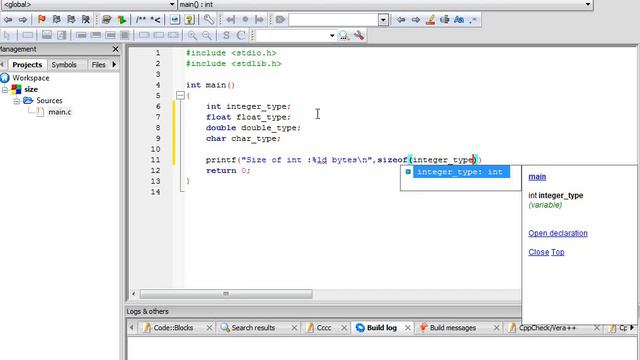Insert a *< line comment
The width and height of the screenshot is (640, 360).
pos(156,20)
